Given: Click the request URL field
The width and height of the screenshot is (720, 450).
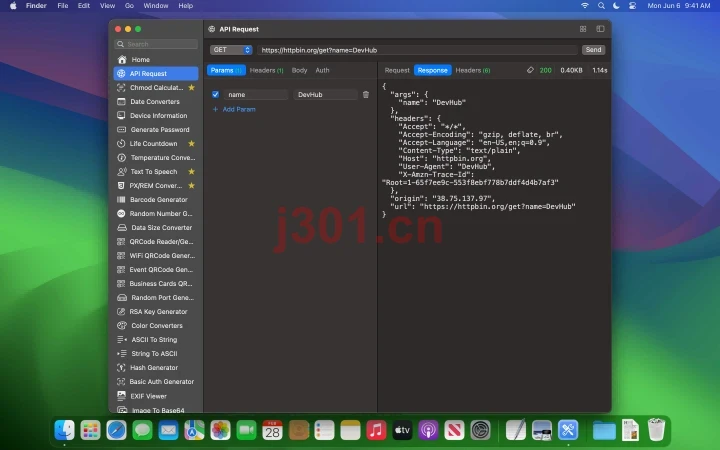Looking at the screenshot, I should 417,50.
